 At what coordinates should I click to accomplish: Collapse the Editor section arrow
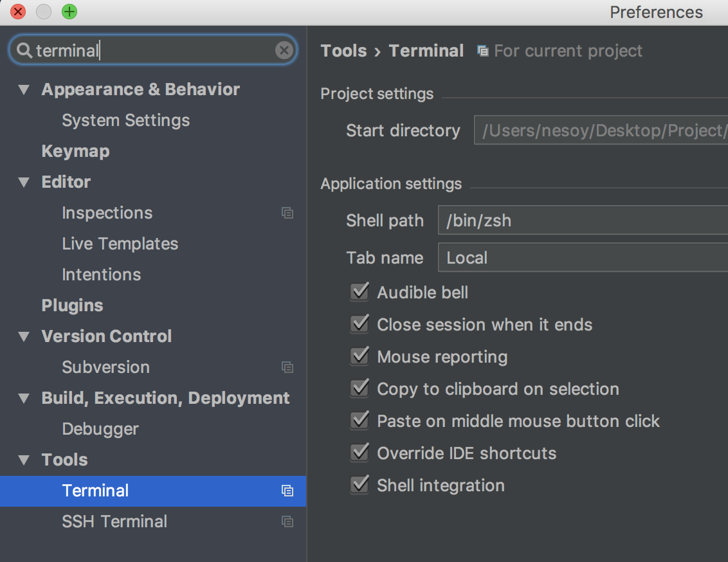pyautogui.click(x=24, y=182)
